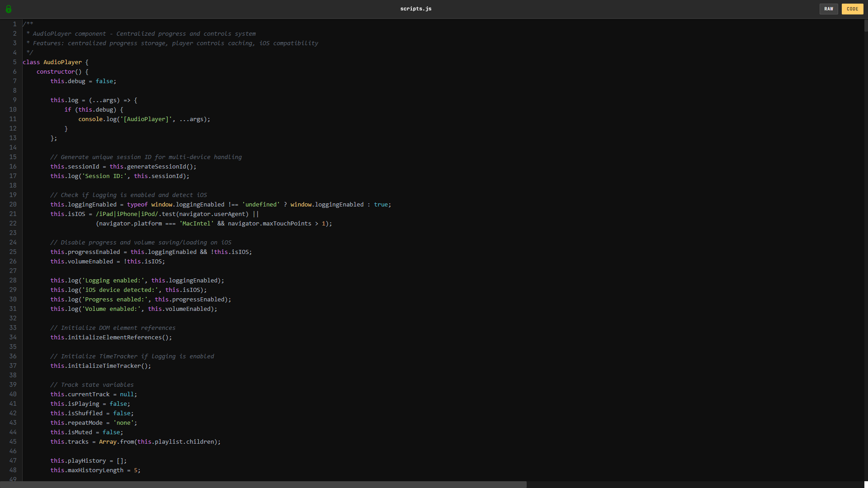
Task: Click initializeTimeTracker call on line 37
Action: click(x=104, y=366)
